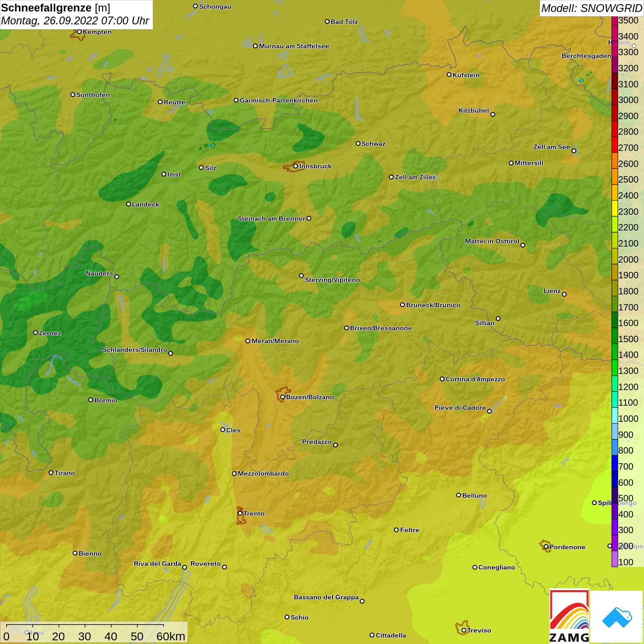Click the 'Berchtesgaden' label

pos(586,56)
